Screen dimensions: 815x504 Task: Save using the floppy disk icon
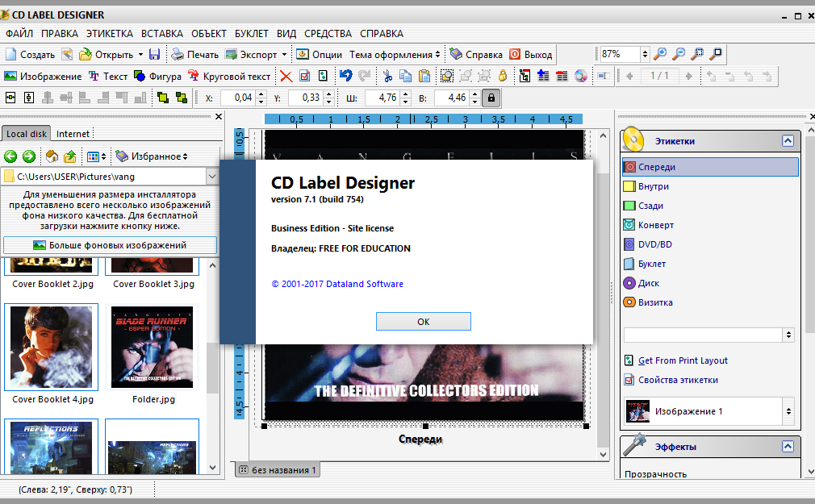154,55
